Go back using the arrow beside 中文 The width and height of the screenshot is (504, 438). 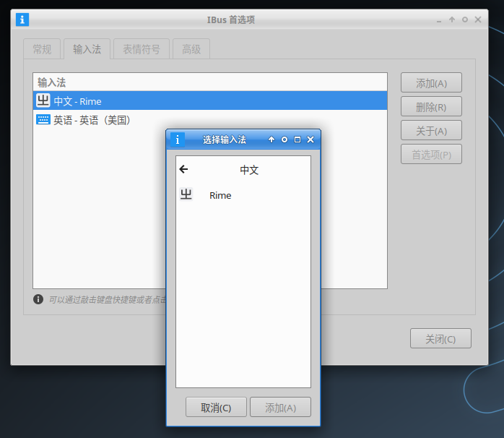183,169
